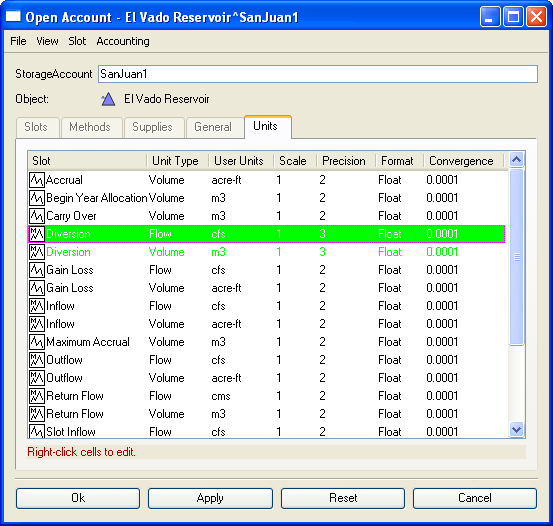Click the Outflow cfs row icon

37,360
